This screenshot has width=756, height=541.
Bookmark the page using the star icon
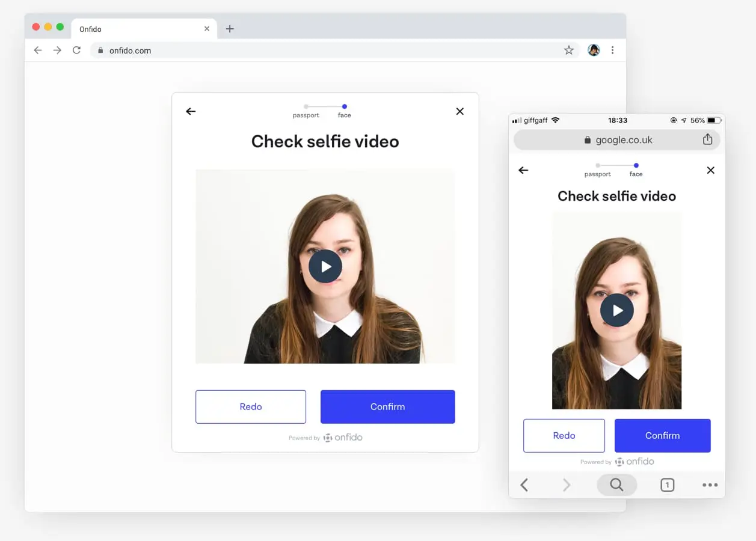(x=568, y=50)
